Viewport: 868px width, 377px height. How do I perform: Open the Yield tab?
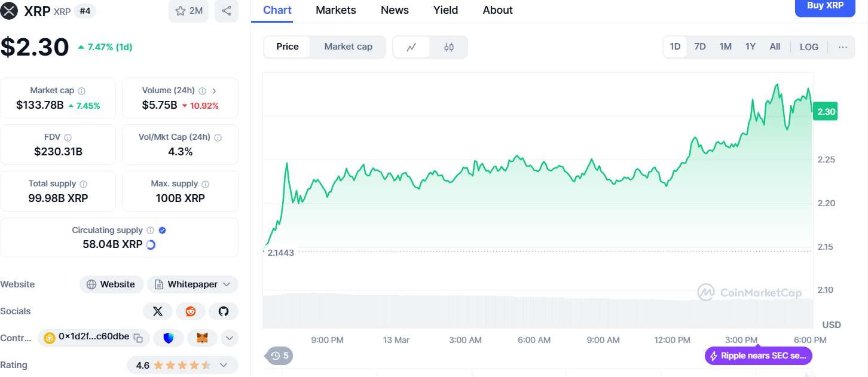pyautogui.click(x=445, y=10)
